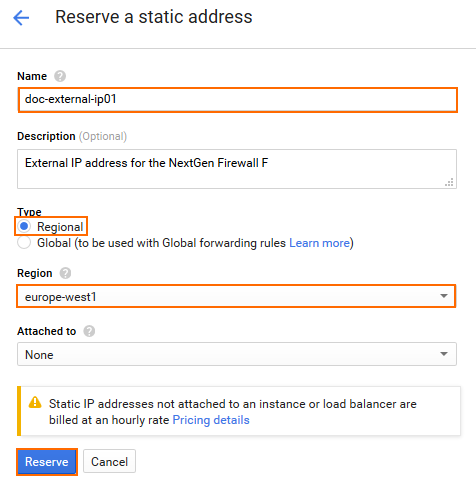Open the Learn more link
Screen dimensions: 476x485
point(319,243)
